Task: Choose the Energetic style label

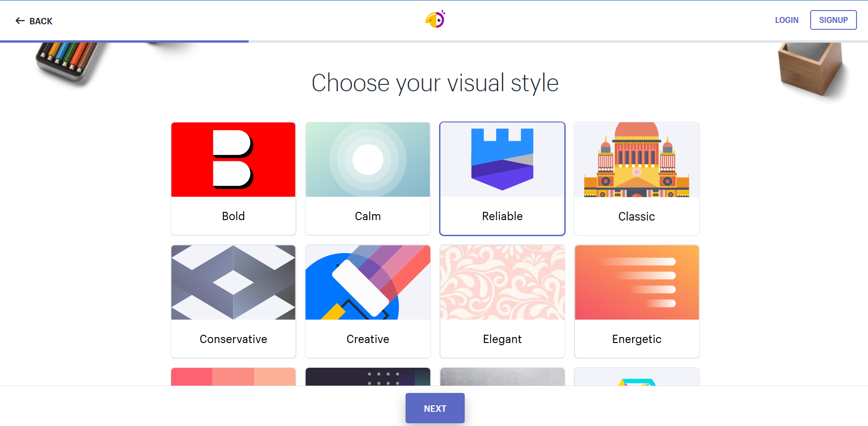Action: (x=636, y=339)
